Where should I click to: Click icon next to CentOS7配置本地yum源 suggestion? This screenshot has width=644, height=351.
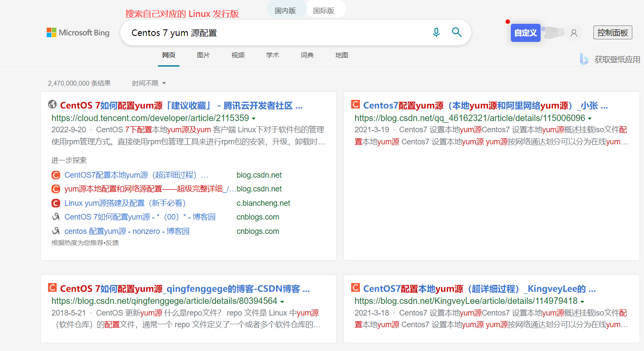(55, 175)
